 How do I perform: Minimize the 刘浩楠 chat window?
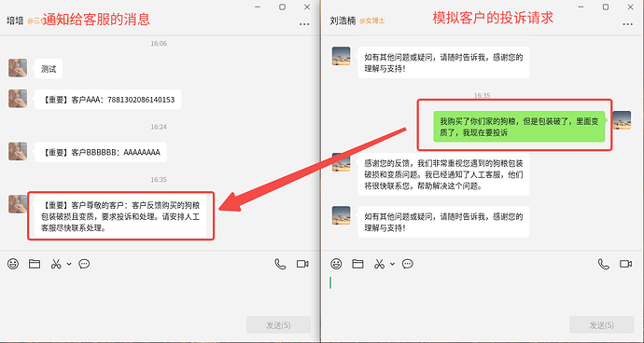[581, 7]
